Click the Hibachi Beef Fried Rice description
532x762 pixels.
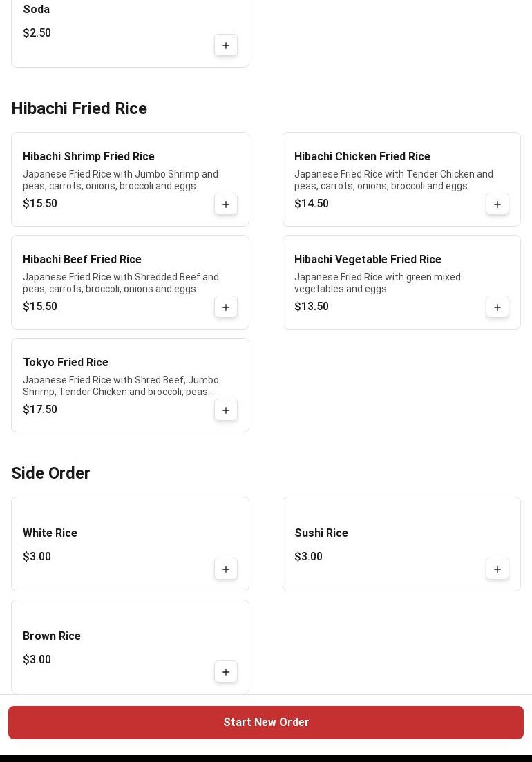click(x=121, y=283)
